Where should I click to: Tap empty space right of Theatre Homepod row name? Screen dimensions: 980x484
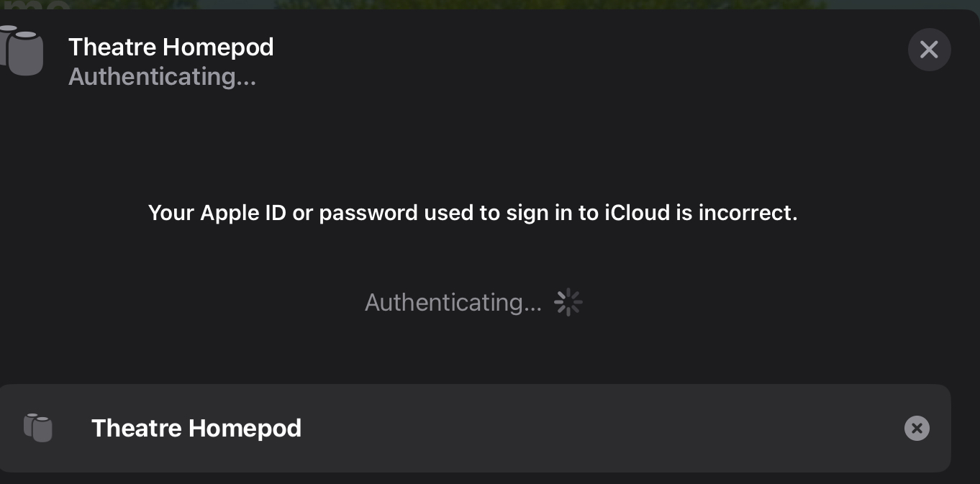tap(597, 428)
